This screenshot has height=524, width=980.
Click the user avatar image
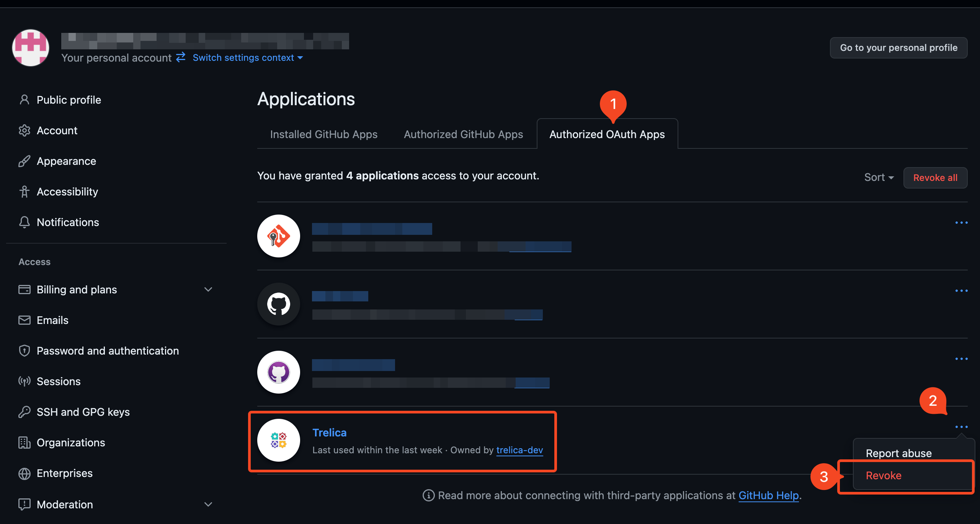31,48
